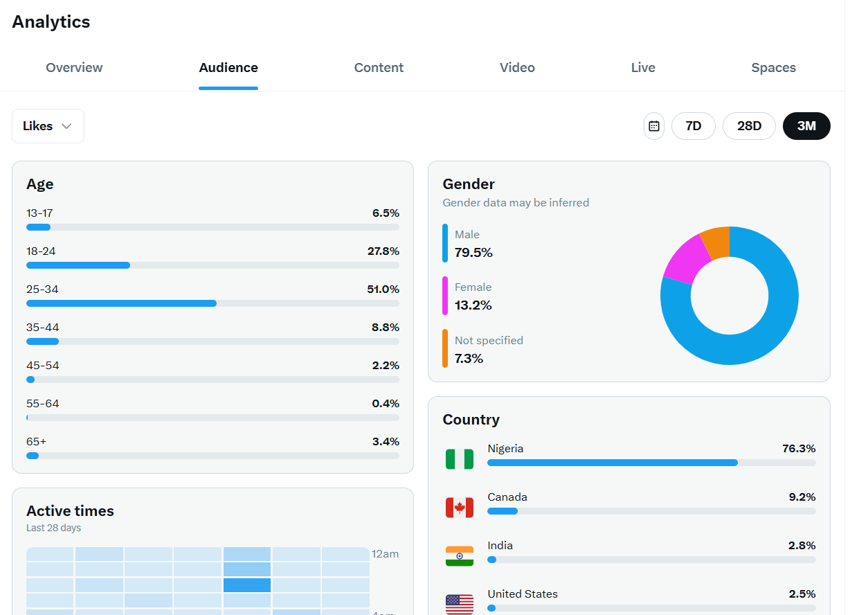Screen dimensions: 868x615
Task: Switch to the Live tab
Action: [643, 68]
